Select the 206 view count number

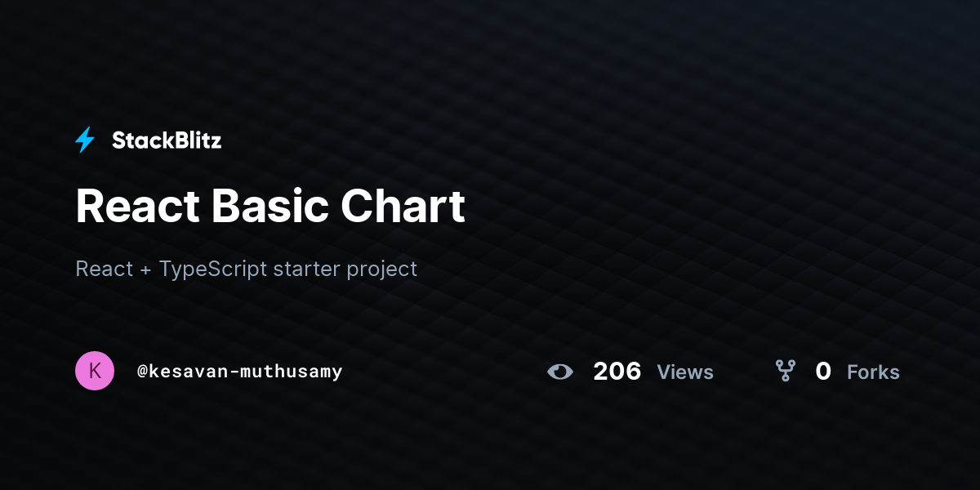(x=617, y=372)
